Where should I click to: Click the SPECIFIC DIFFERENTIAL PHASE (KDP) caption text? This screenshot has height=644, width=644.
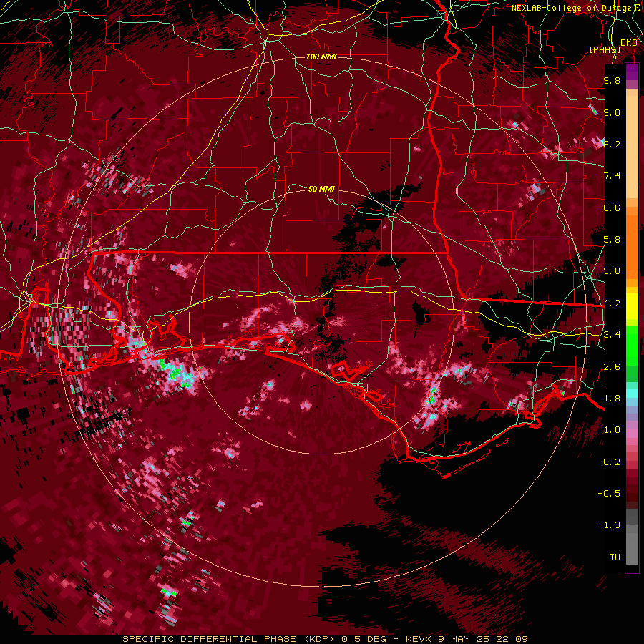tap(229, 639)
